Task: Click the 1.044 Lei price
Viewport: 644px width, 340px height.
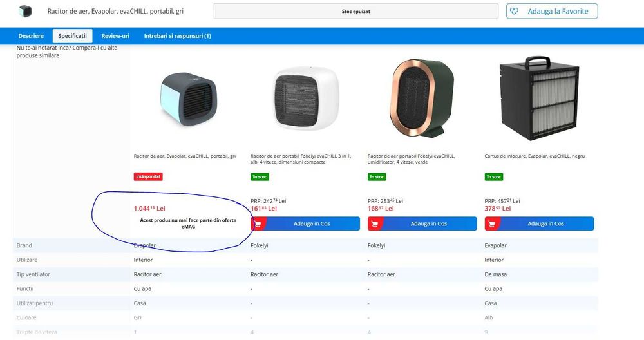Action: pyautogui.click(x=149, y=209)
